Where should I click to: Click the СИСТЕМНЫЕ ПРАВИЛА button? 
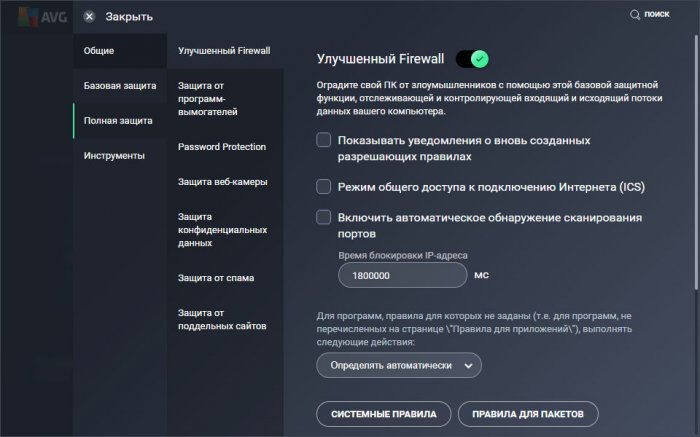[x=383, y=413]
